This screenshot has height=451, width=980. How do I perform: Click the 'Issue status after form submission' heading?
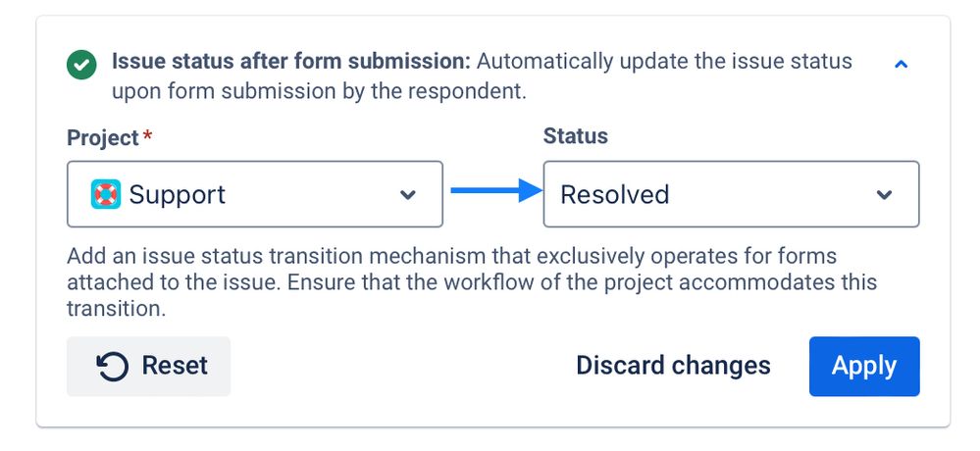point(290,61)
